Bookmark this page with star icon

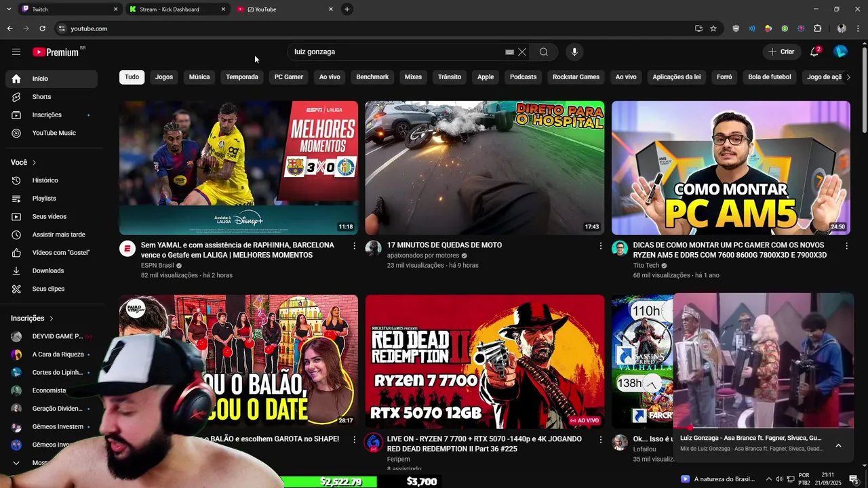713,28
